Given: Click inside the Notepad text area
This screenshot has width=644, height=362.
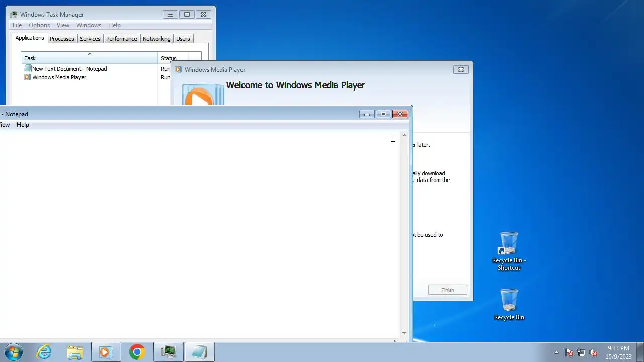Looking at the screenshot, I should point(199,235).
